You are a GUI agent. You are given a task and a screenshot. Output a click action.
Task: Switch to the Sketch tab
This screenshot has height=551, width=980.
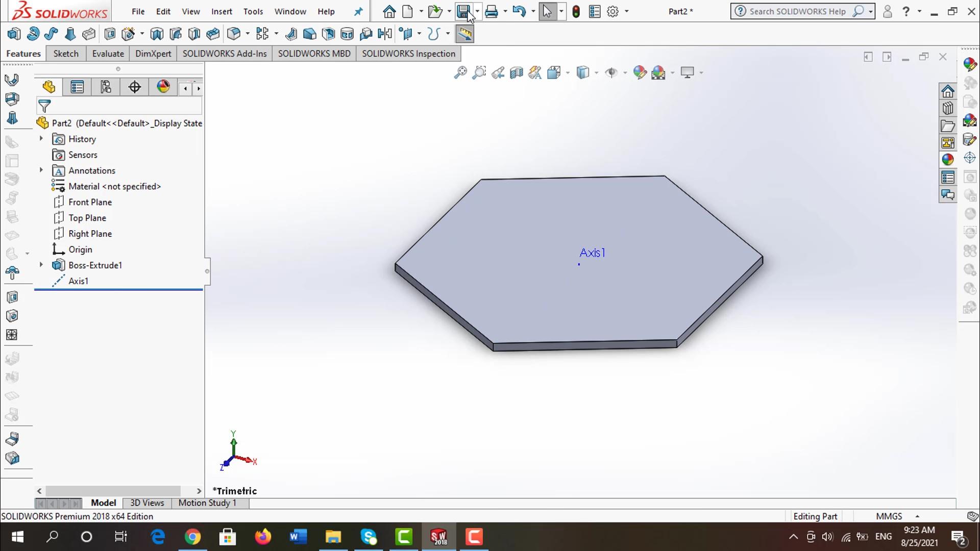(66, 54)
